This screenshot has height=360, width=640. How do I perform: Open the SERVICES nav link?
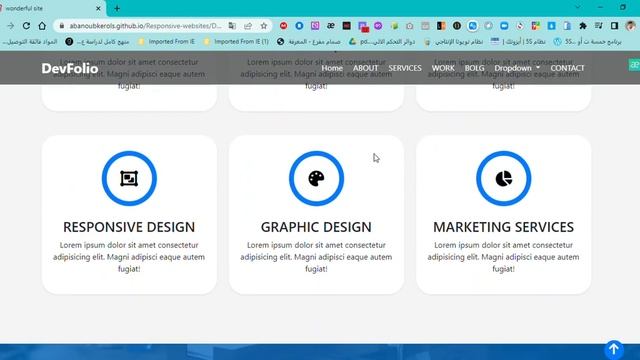[x=405, y=68]
